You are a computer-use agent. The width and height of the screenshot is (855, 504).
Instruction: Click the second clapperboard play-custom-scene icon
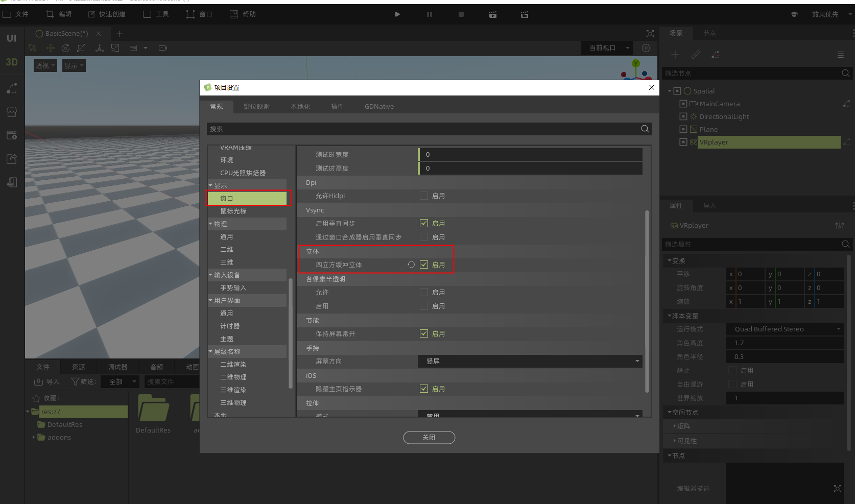pyautogui.click(x=525, y=15)
